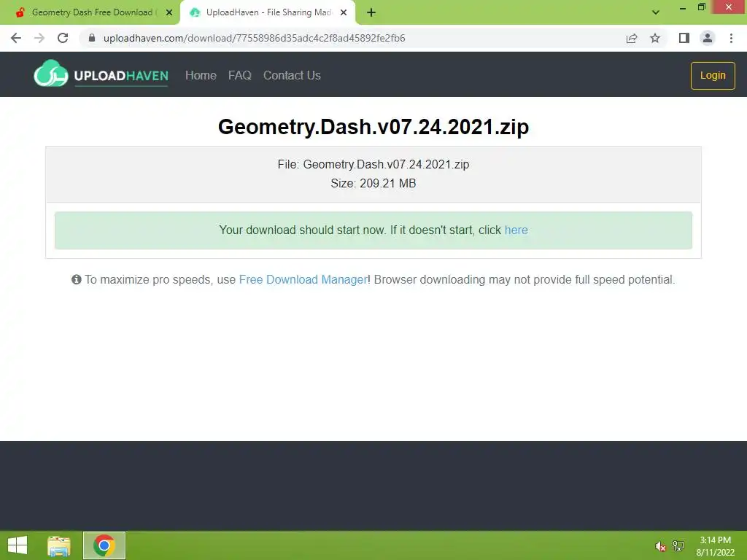This screenshot has height=560, width=747.
Task: Close the Geometry Dash Free Download tab
Action: click(x=169, y=12)
